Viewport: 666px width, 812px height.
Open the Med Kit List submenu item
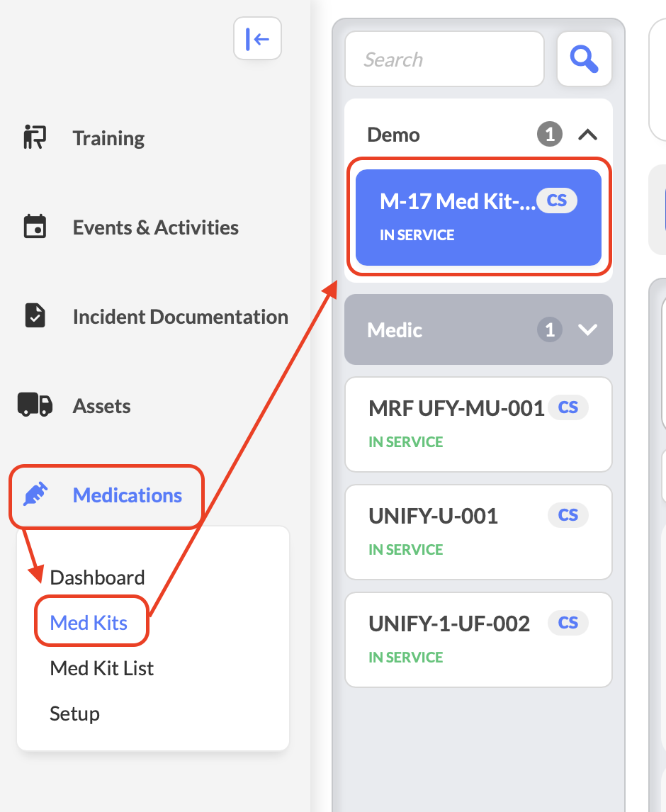click(x=101, y=668)
